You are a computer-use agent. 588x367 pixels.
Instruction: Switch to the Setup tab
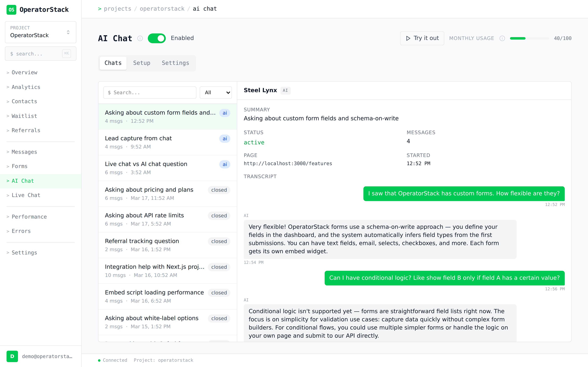click(x=142, y=63)
